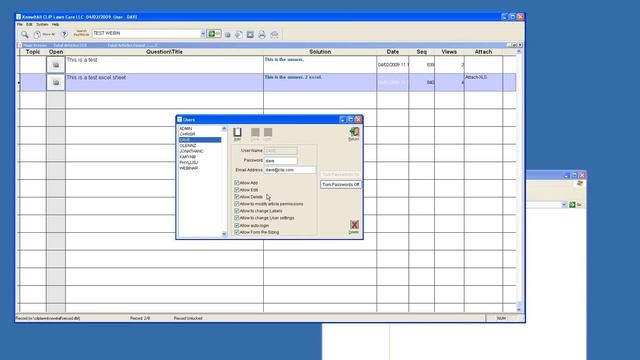This screenshot has width=640, height=360.
Task: Click greyed Cancel icon in Users dialog
Action: tap(268, 133)
